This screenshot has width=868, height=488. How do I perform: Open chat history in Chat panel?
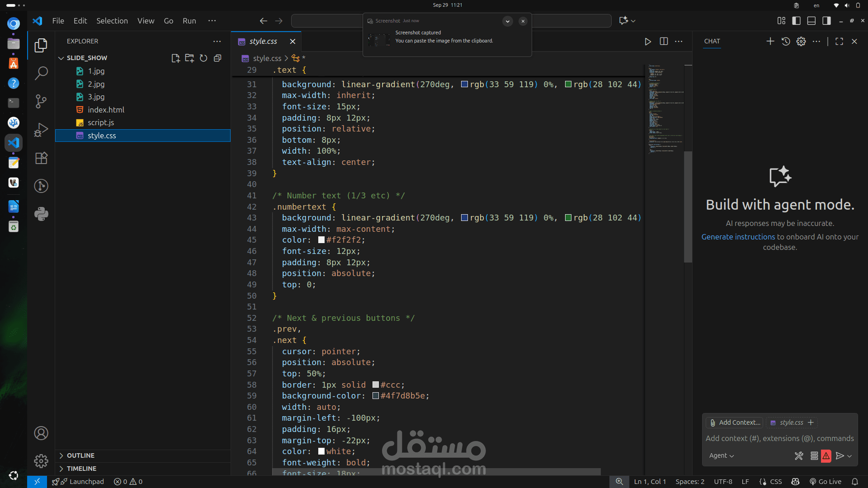pos(786,41)
